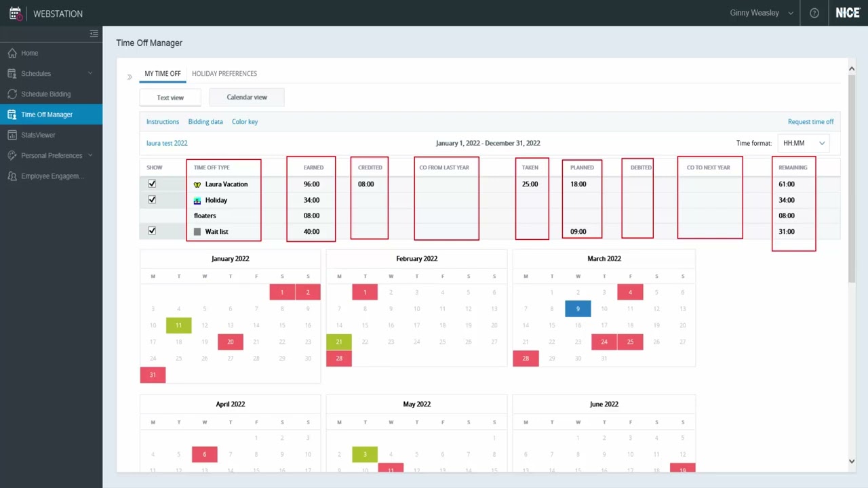Click Laura Vacation taken value 25:00
Image resolution: width=868 pixels, height=488 pixels.
coord(530,184)
